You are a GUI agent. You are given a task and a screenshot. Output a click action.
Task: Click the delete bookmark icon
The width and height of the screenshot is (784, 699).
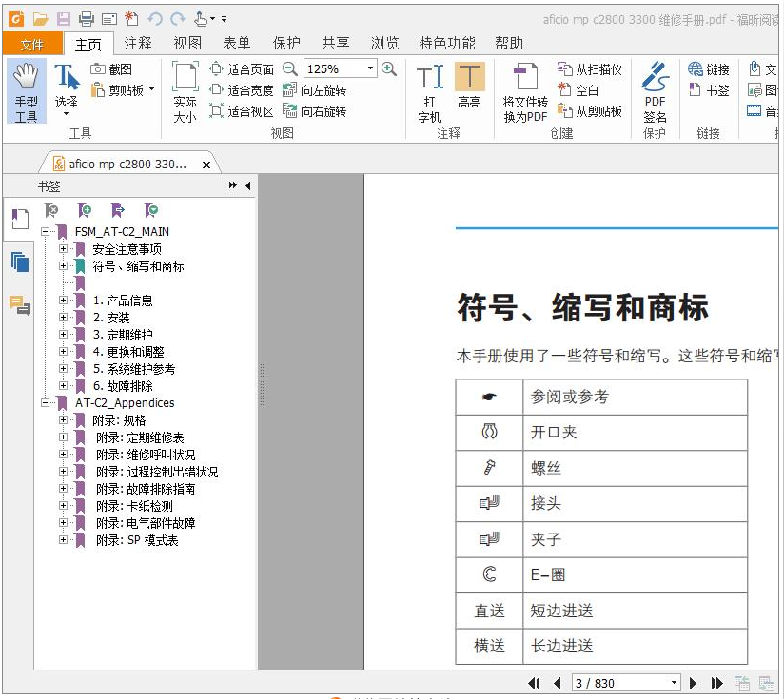pos(51,210)
